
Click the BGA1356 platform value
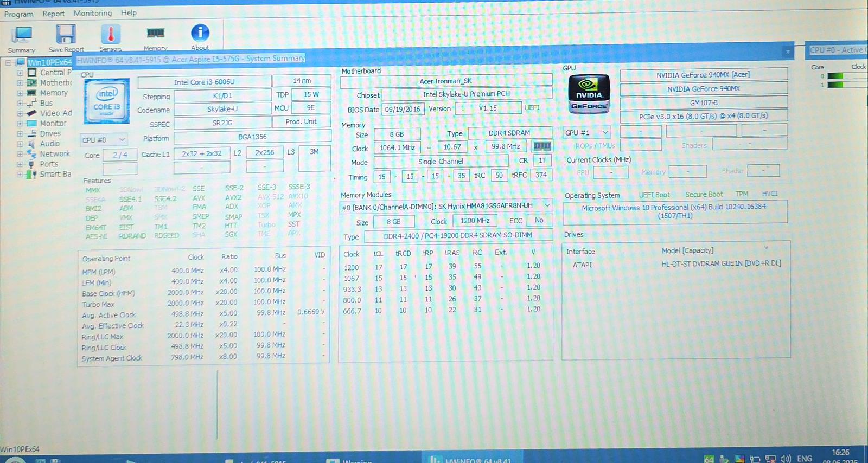252,137
